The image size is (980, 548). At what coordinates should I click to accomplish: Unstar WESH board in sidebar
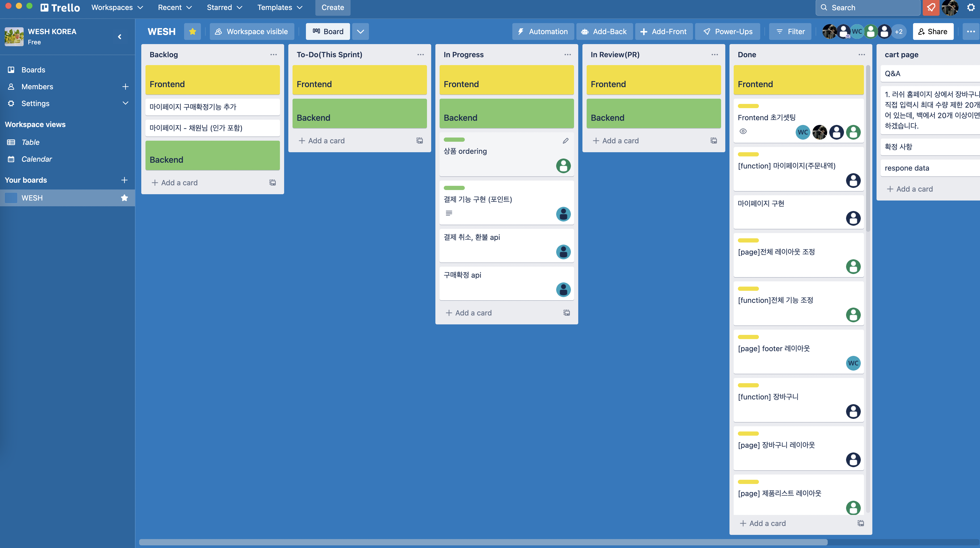pos(124,198)
